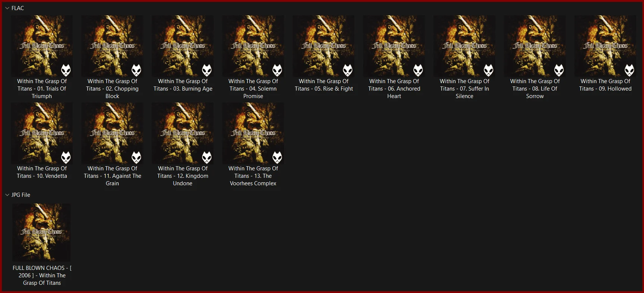This screenshot has height=293, width=644.
Task: Click foobar icon on 07. Suffer In Silence
Action: click(x=489, y=70)
